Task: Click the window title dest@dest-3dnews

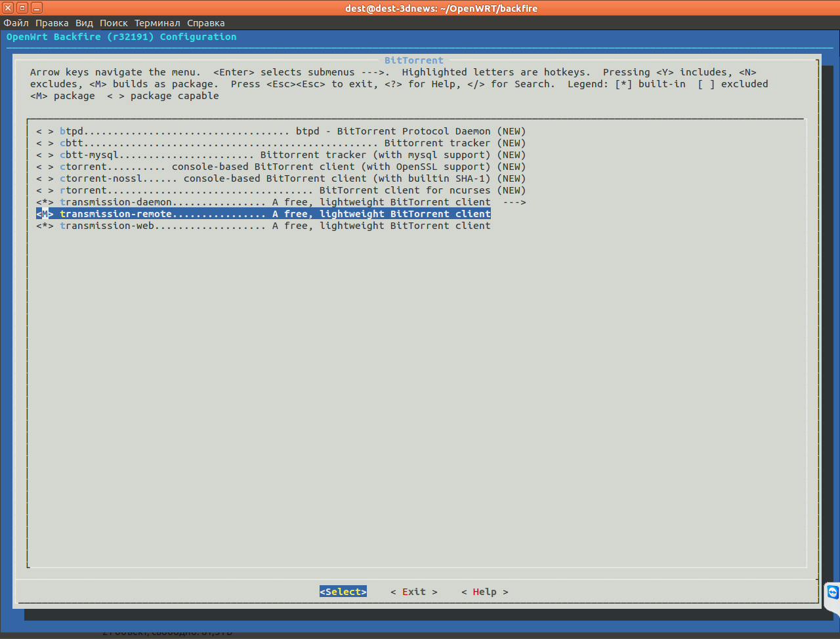Action: point(441,8)
